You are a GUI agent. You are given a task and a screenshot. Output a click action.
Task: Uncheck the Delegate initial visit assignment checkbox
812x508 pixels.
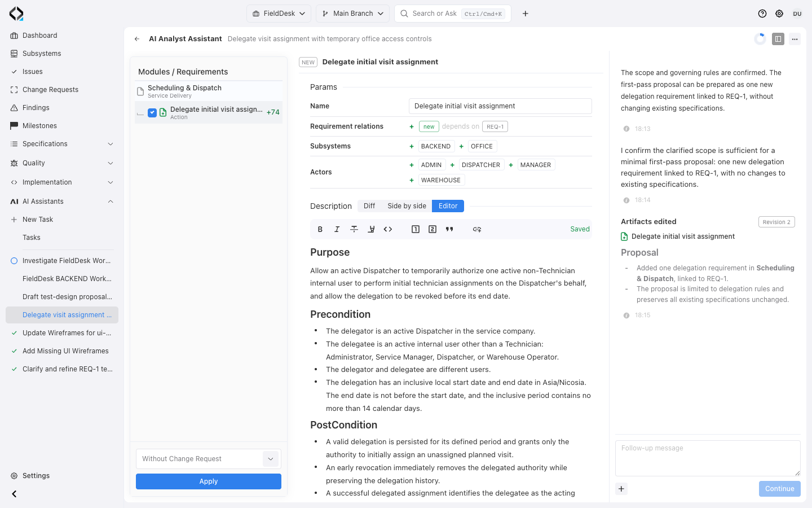(152, 113)
